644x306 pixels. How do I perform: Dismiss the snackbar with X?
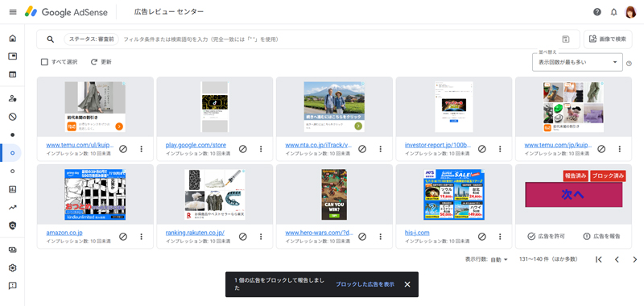click(407, 284)
